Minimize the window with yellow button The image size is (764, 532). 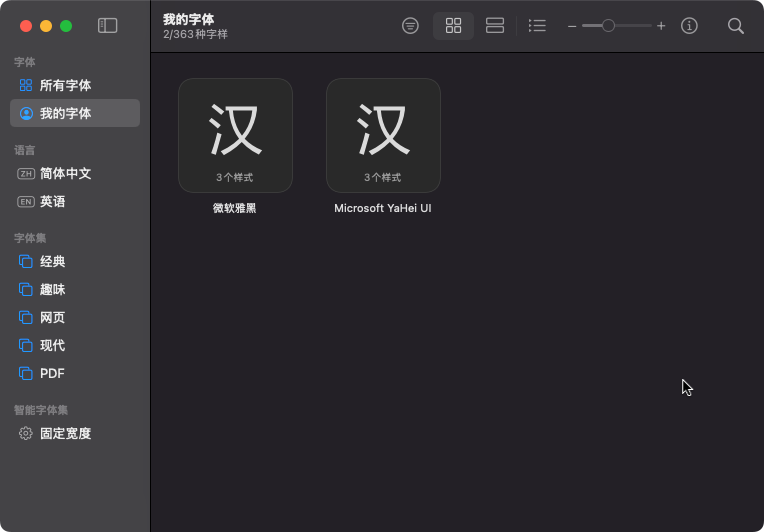[x=46, y=26]
